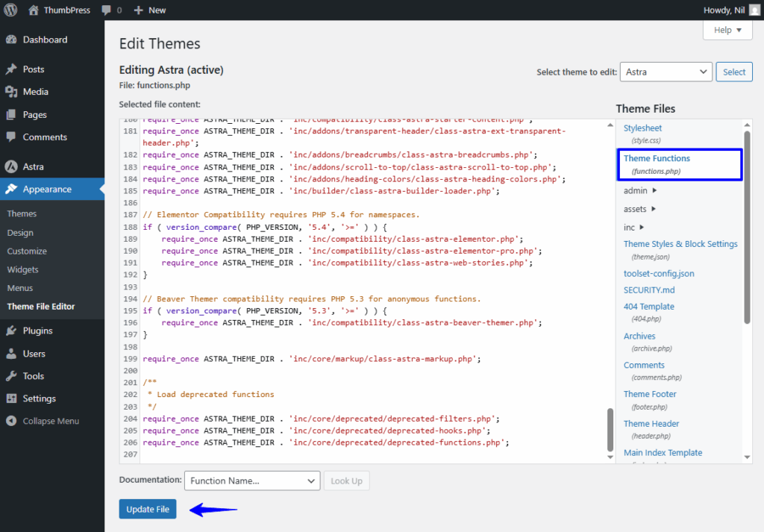This screenshot has width=764, height=532.
Task: Open the Pages menu item
Action: 52,114
